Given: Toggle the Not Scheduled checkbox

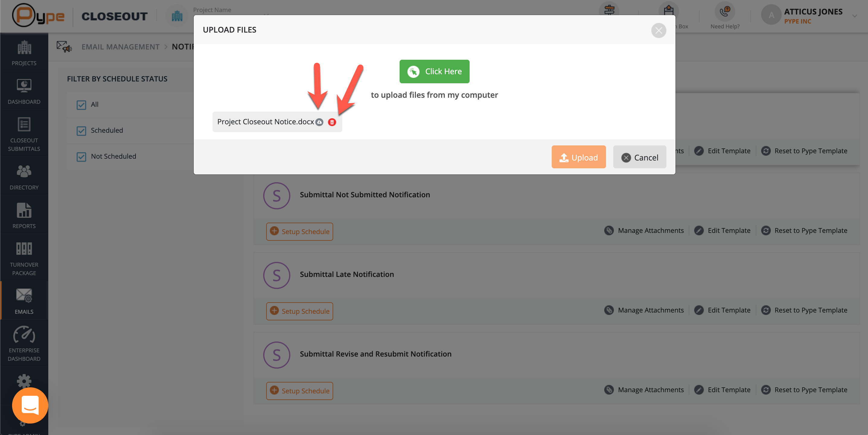Looking at the screenshot, I should click(81, 157).
